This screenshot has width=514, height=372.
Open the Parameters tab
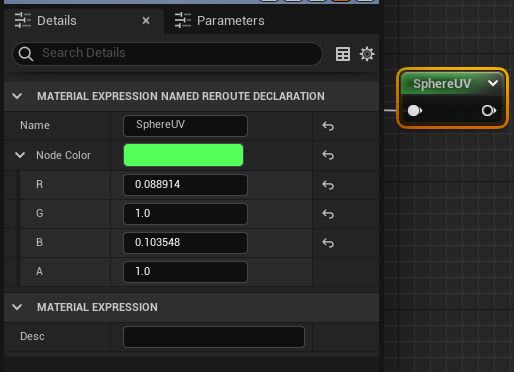tap(219, 21)
